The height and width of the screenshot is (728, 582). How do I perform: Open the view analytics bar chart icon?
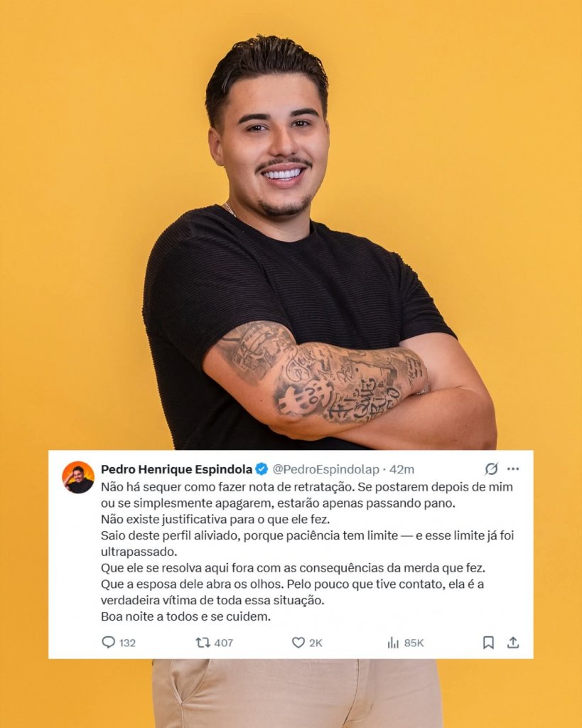coord(393,643)
